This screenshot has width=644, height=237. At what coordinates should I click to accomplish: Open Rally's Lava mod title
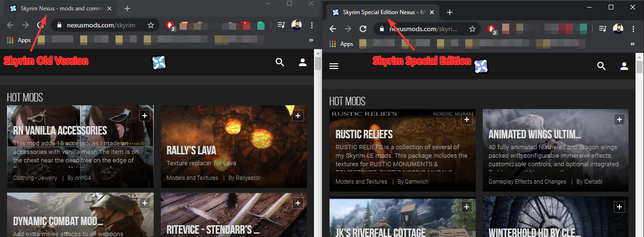click(191, 151)
